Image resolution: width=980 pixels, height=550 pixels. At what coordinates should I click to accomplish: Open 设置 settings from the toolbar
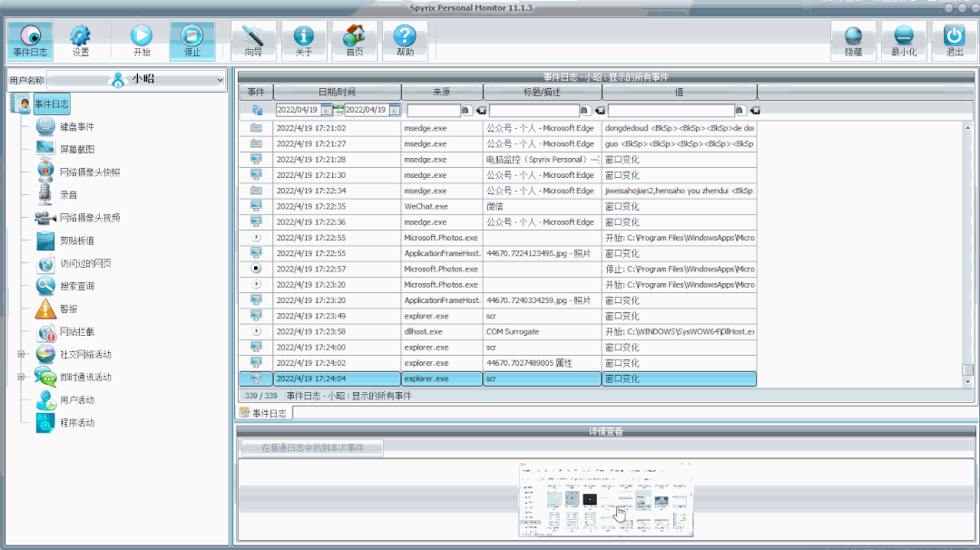coord(81,41)
